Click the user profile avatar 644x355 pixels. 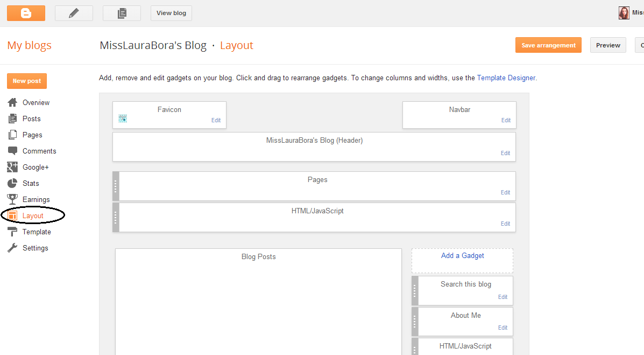pos(624,13)
